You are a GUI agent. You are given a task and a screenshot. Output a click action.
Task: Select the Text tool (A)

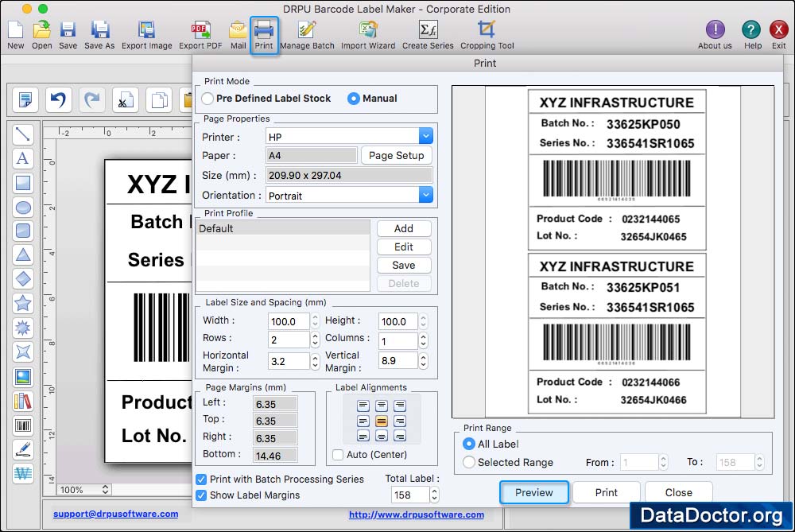(x=23, y=159)
